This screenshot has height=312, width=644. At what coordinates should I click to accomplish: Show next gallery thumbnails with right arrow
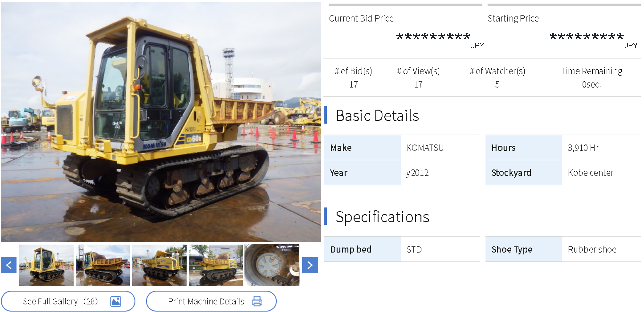(x=310, y=265)
